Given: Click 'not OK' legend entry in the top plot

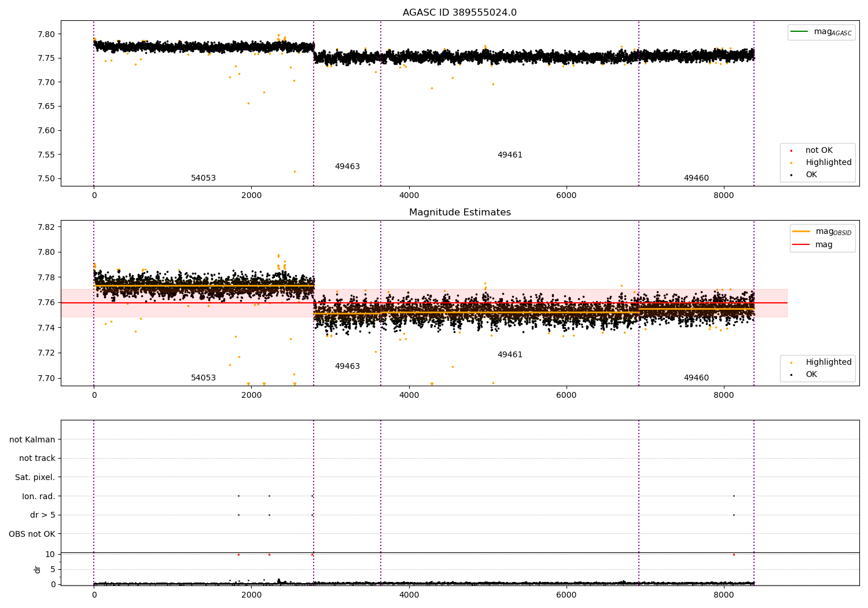Looking at the screenshot, I should click(819, 151).
